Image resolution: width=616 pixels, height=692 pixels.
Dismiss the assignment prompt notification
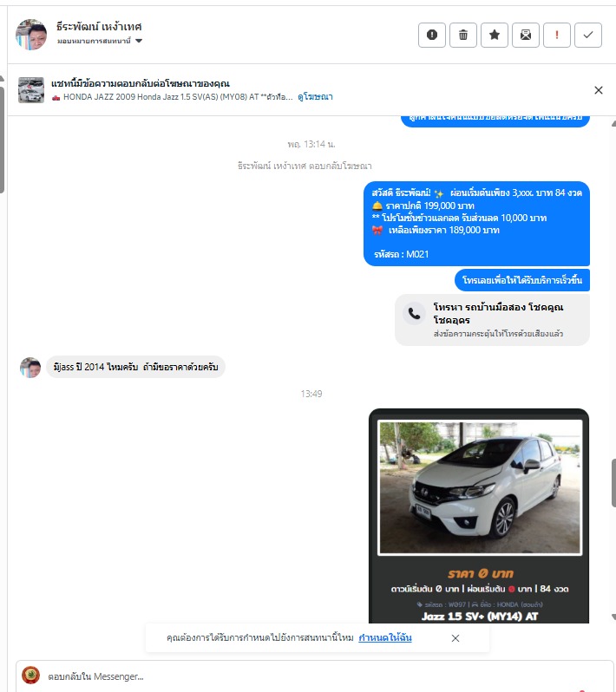point(455,638)
